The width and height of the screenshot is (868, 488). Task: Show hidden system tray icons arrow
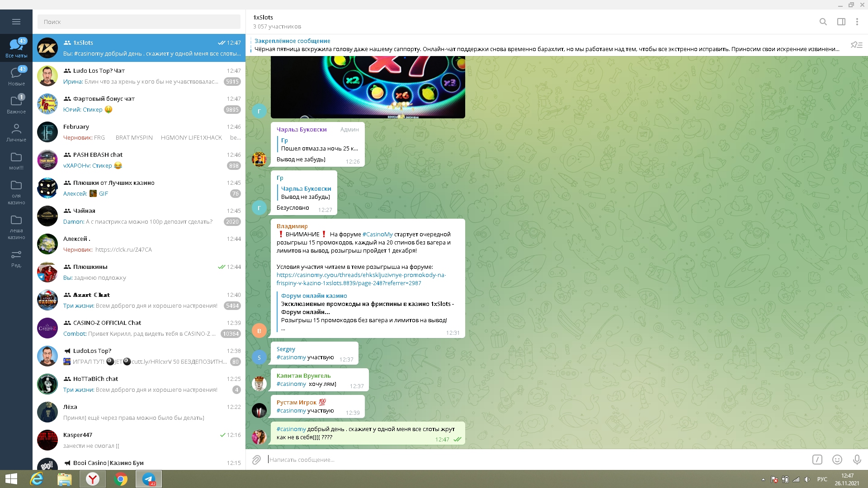[x=763, y=479]
